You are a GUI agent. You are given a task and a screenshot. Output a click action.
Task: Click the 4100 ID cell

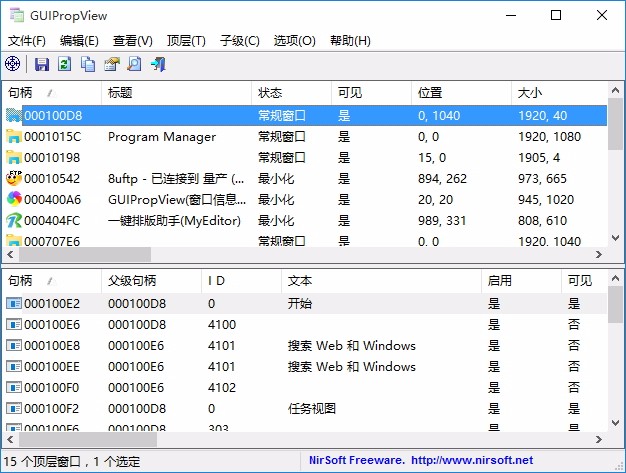coord(222,325)
